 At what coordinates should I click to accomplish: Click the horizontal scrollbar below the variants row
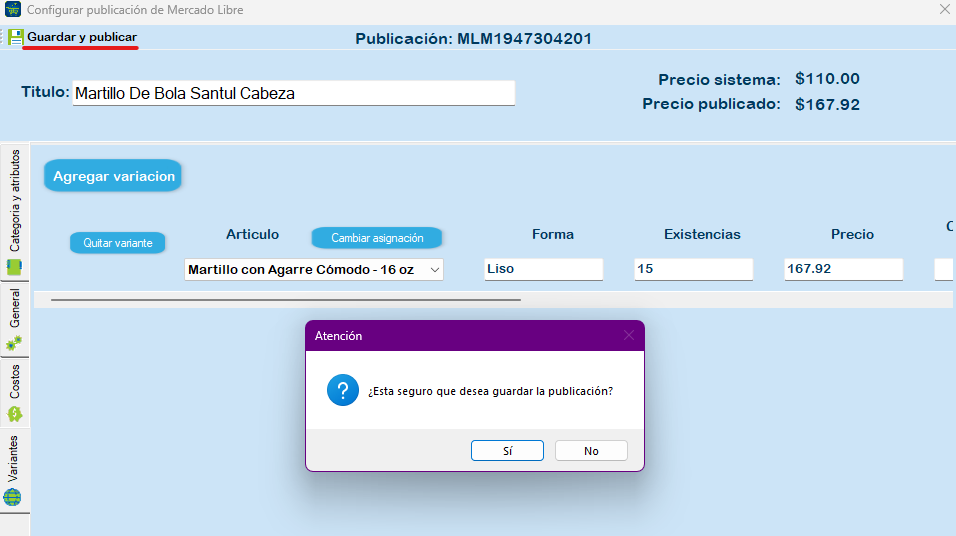[285, 299]
